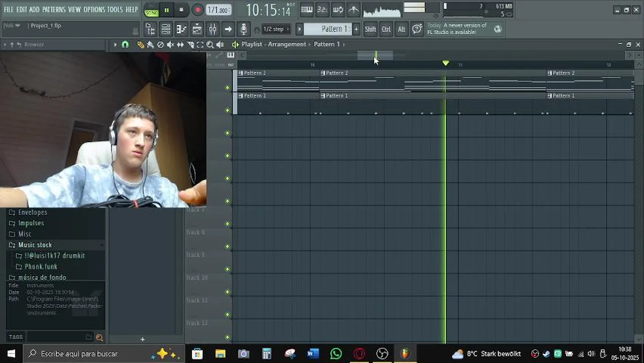This screenshot has height=363, width=644.
Task: Open the PATTERNS menu
Action: click(x=53, y=10)
